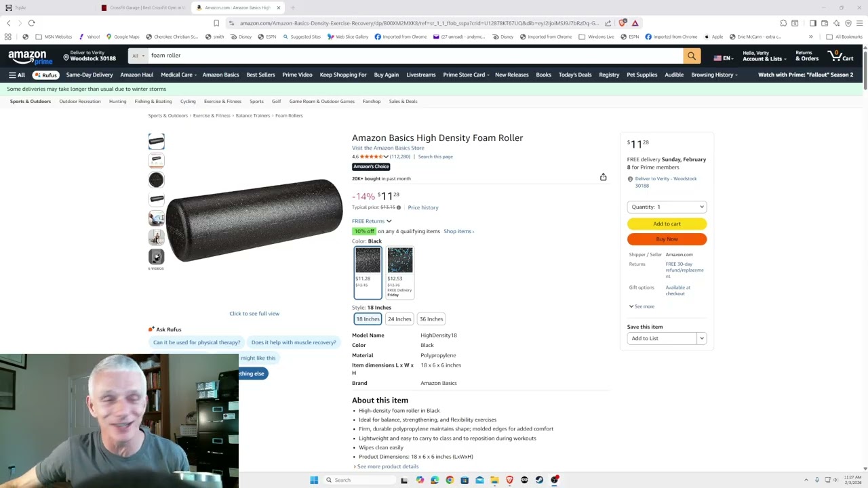The width and height of the screenshot is (868, 488).
Task: Open the Prime Store Card menu
Action: [465, 75]
